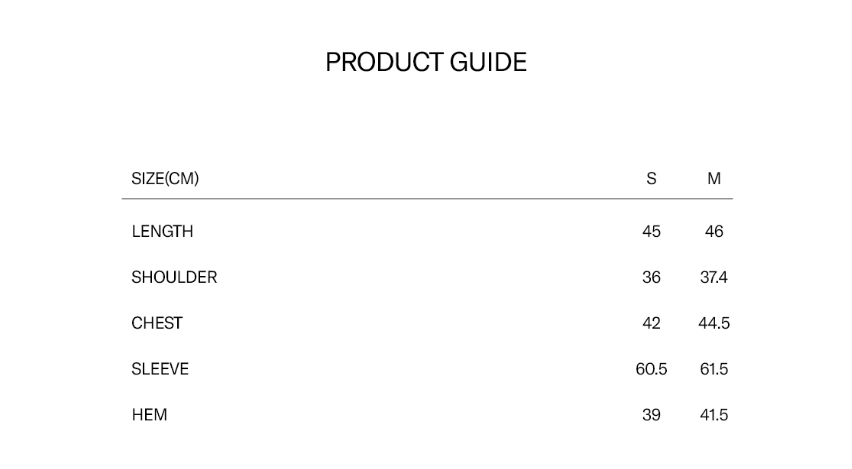852x469 pixels.
Task: Click the HEM value 39
Action: 652,415
